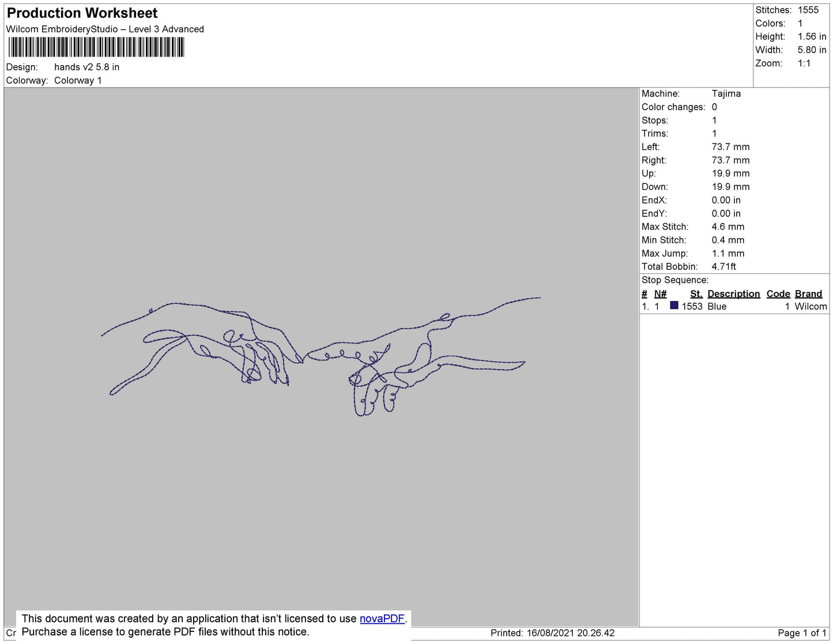The width and height of the screenshot is (833, 644).
Task: Click design name 'hands v2 5.8 in'
Action: (87, 67)
